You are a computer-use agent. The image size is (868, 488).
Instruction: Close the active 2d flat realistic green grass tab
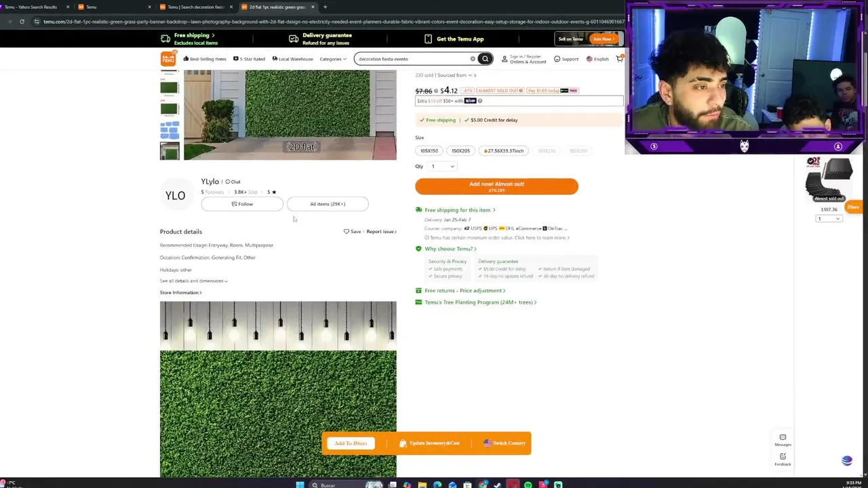point(313,7)
